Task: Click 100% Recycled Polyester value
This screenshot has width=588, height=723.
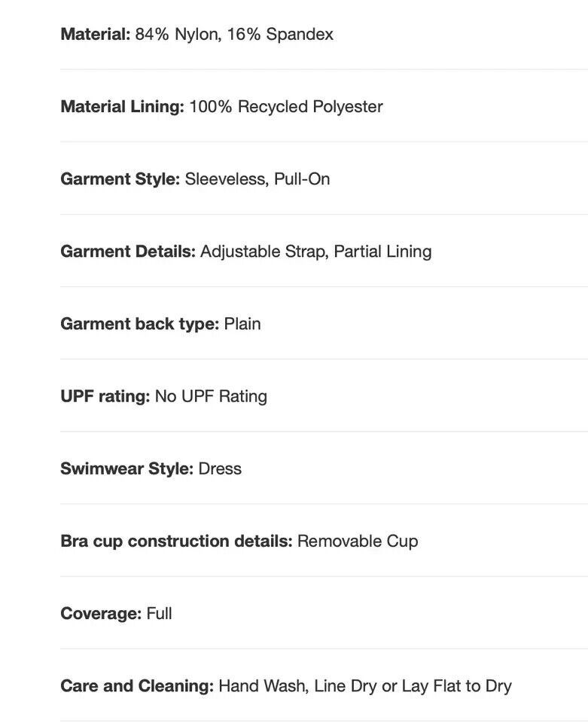Action: pos(286,106)
